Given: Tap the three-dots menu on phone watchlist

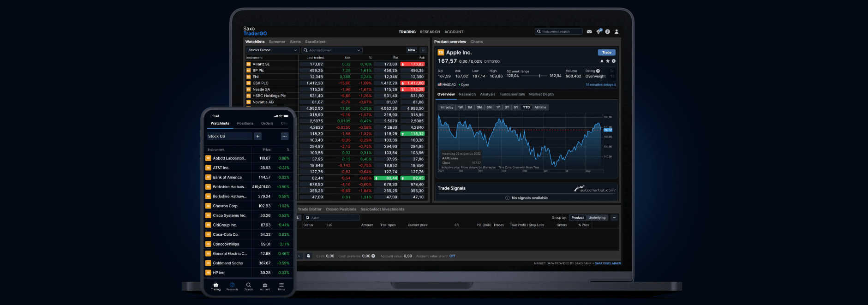Looking at the screenshot, I should 285,136.
